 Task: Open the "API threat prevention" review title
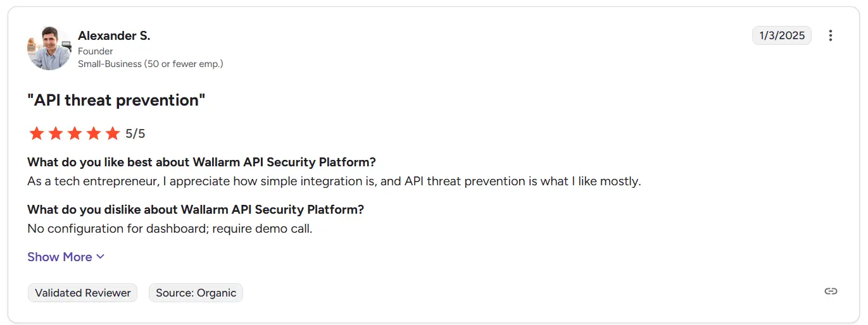pyautogui.click(x=116, y=100)
